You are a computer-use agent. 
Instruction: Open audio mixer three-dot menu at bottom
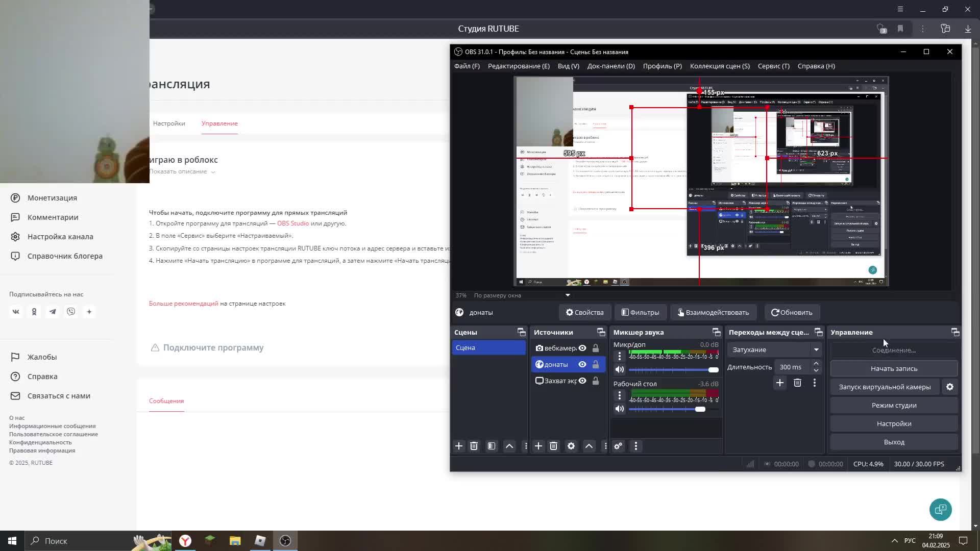pos(636,446)
